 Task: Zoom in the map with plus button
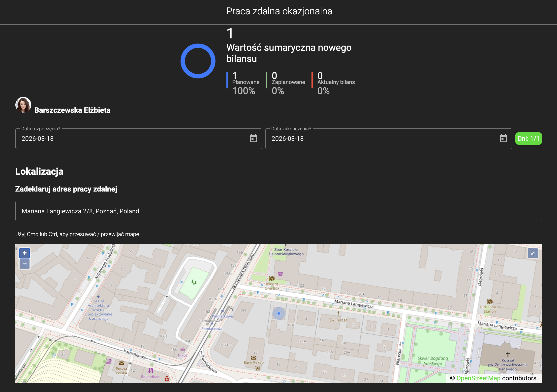25,253
